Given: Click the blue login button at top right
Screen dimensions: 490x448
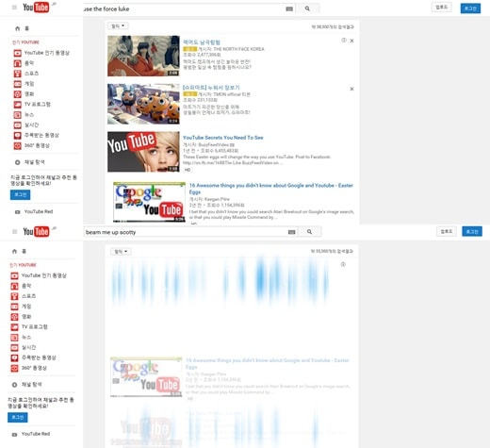Looking at the screenshot, I should point(470,8).
